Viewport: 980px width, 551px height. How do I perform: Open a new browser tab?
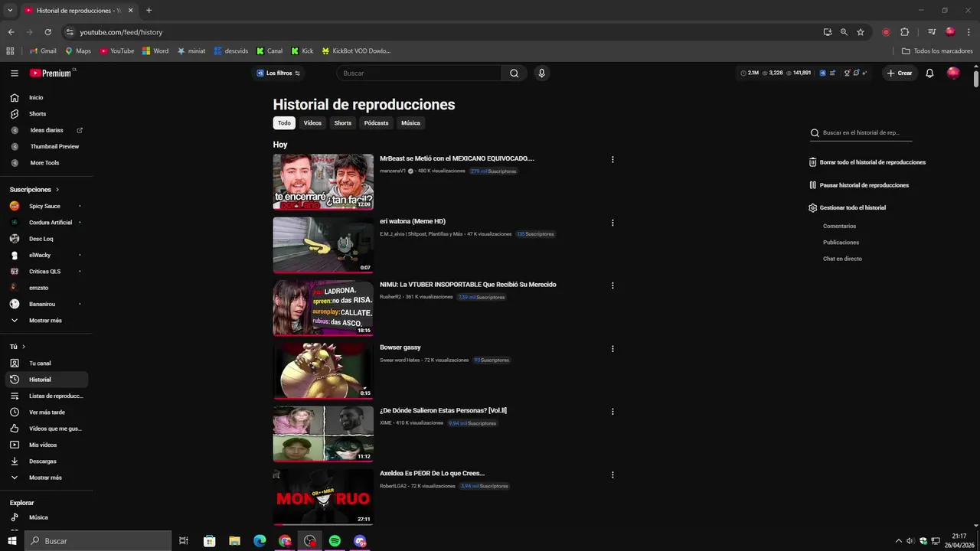click(x=149, y=11)
